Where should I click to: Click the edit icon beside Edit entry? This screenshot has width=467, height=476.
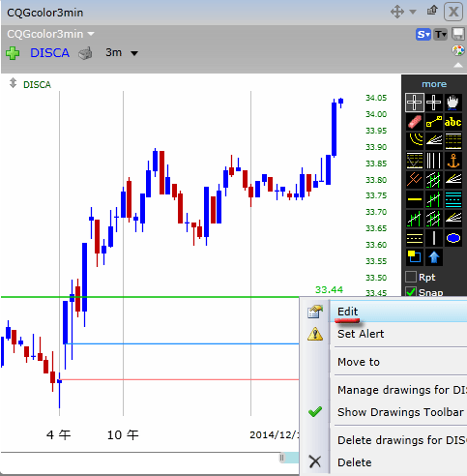tap(315, 312)
